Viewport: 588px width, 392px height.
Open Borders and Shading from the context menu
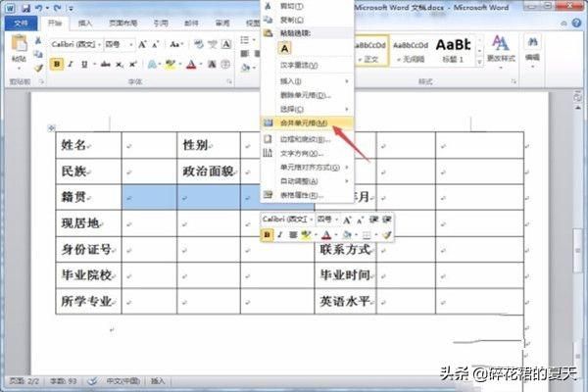coord(307,139)
